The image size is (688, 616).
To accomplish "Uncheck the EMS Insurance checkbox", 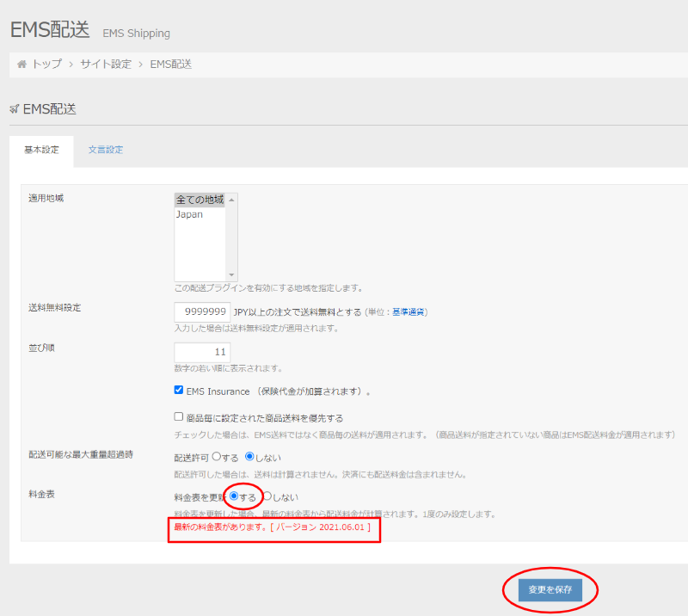I will point(179,391).
